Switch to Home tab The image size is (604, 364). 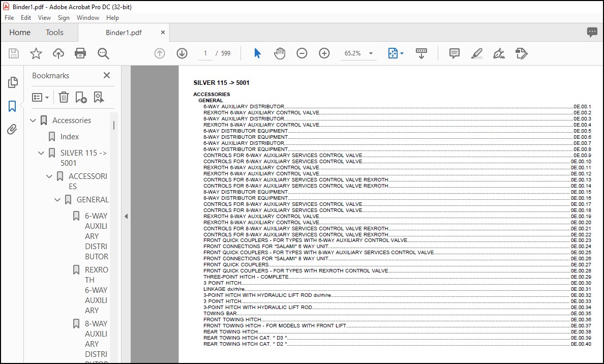pyautogui.click(x=20, y=33)
